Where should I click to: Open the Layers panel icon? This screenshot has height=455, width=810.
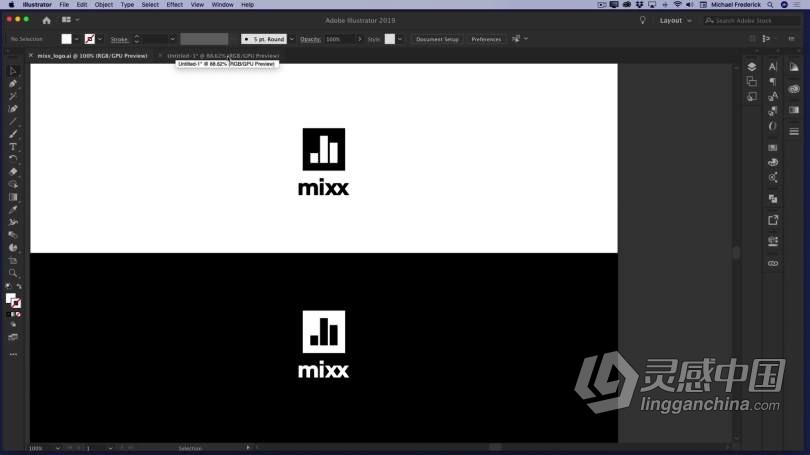(x=752, y=67)
